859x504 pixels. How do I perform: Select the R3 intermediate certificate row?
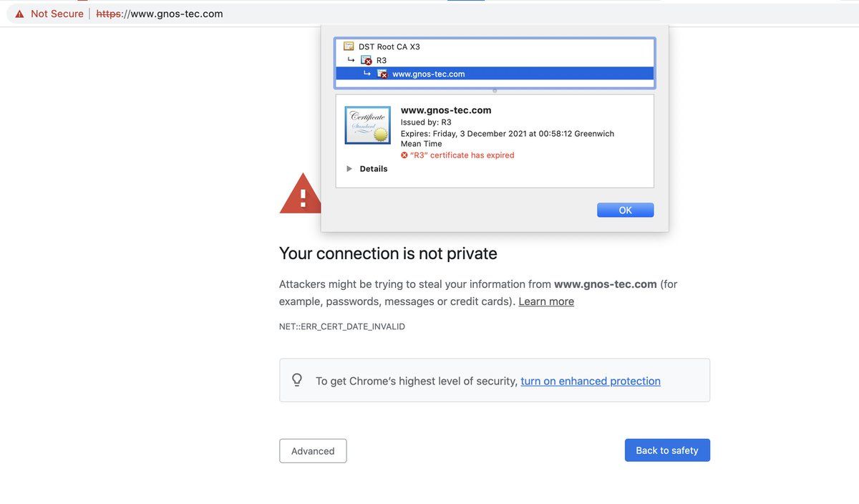pyautogui.click(x=382, y=60)
